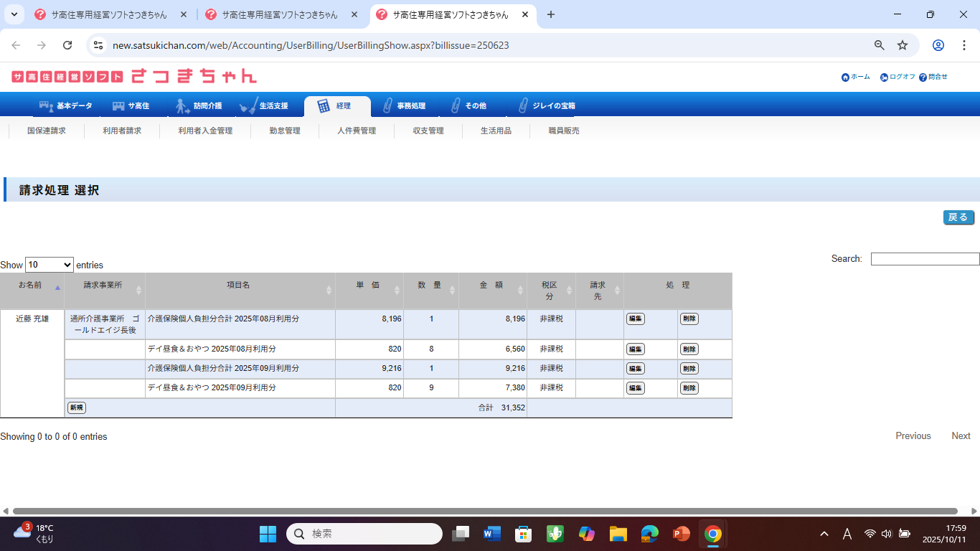Sort the table by 金額 column

point(492,286)
